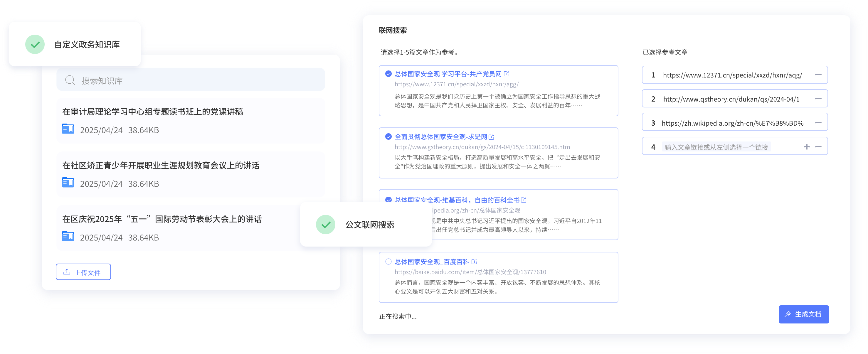This screenshot has height=354, width=868.
Task: Open the 全面贯彻总体国家安全观-求是网 link
Action: click(441, 137)
